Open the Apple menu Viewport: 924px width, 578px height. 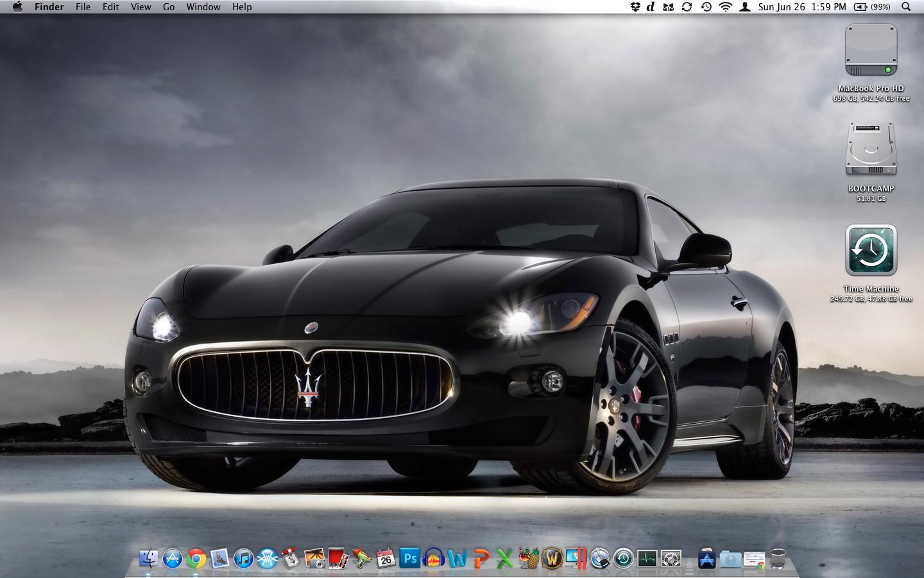click(17, 7)
